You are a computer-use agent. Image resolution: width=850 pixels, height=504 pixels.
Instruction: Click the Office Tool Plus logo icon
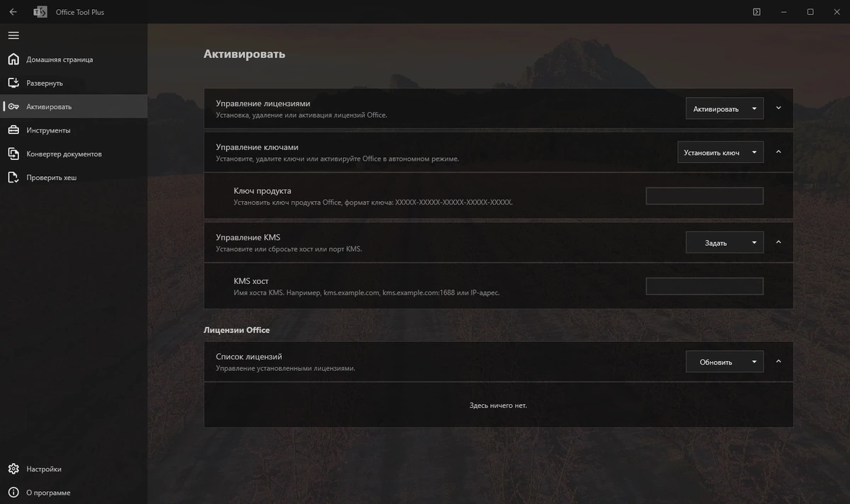coord(40,12)
